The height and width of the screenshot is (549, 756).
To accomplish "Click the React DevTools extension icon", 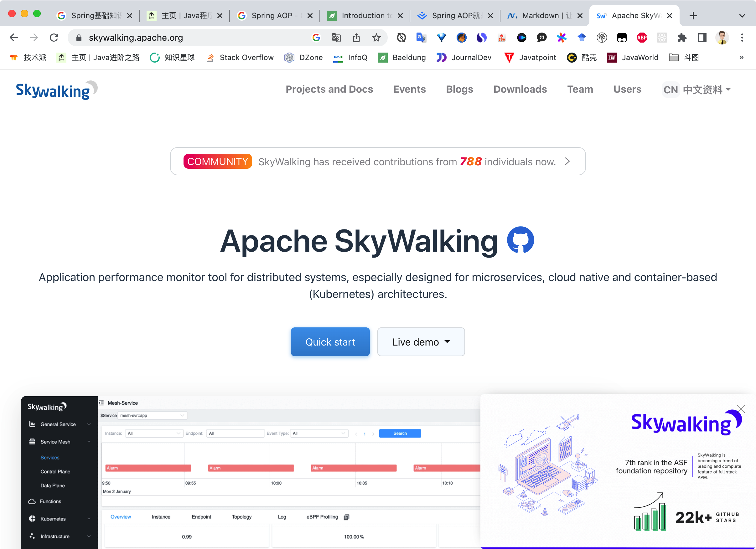I will click(x=662, y=38).
